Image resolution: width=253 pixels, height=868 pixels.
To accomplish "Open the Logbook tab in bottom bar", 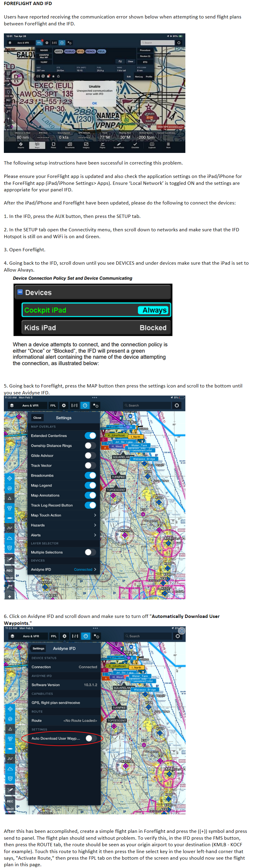I will tap(152, 145).
